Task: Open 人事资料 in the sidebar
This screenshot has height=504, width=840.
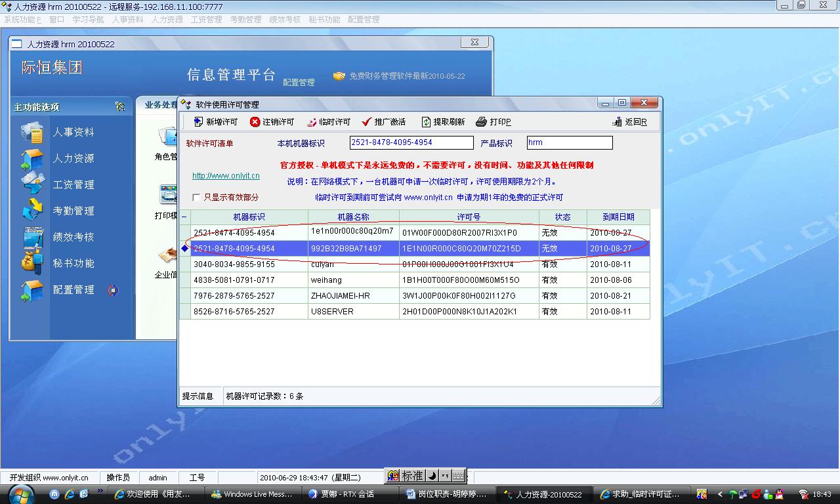Action: point(73,133)
